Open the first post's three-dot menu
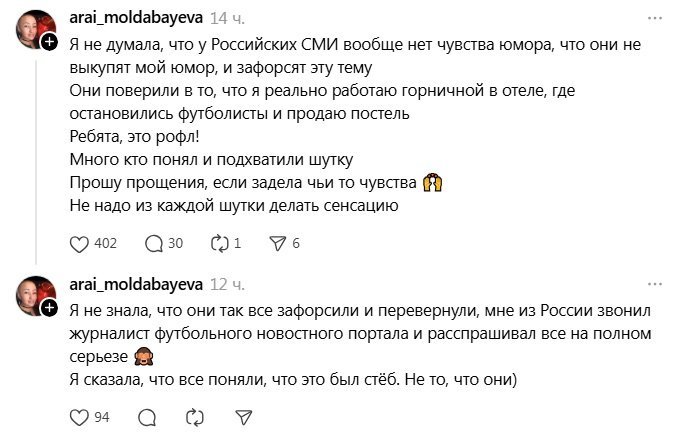 pos(653,18)
